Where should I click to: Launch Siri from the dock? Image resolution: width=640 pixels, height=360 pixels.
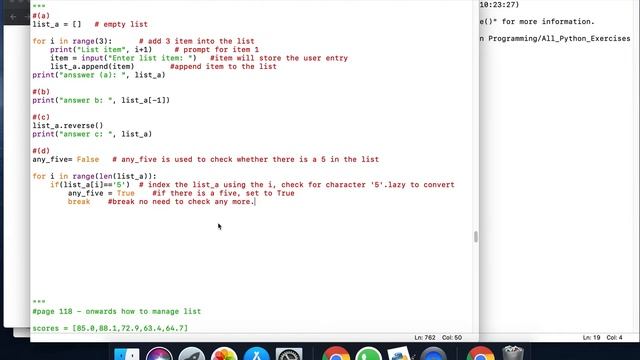pos(159,354)
